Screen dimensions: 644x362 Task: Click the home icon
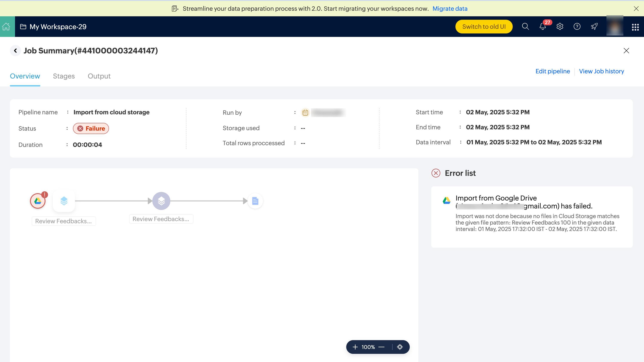tap(6, 27)
